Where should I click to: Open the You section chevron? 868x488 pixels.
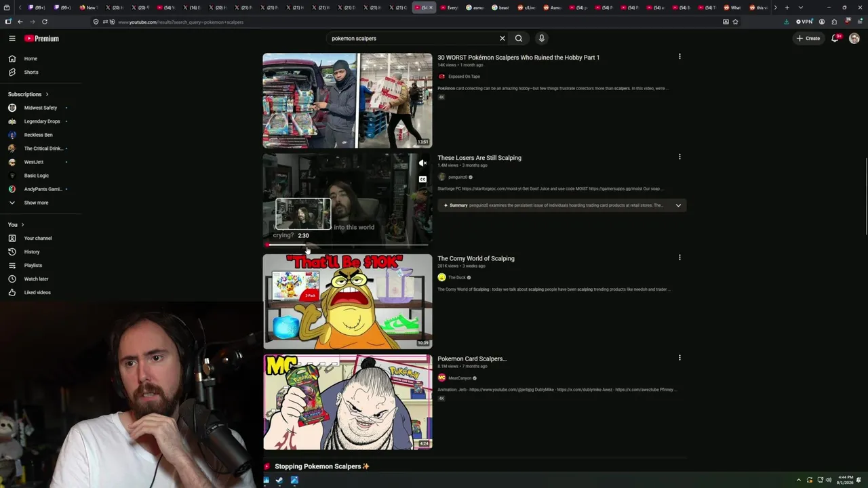[22, 225]
